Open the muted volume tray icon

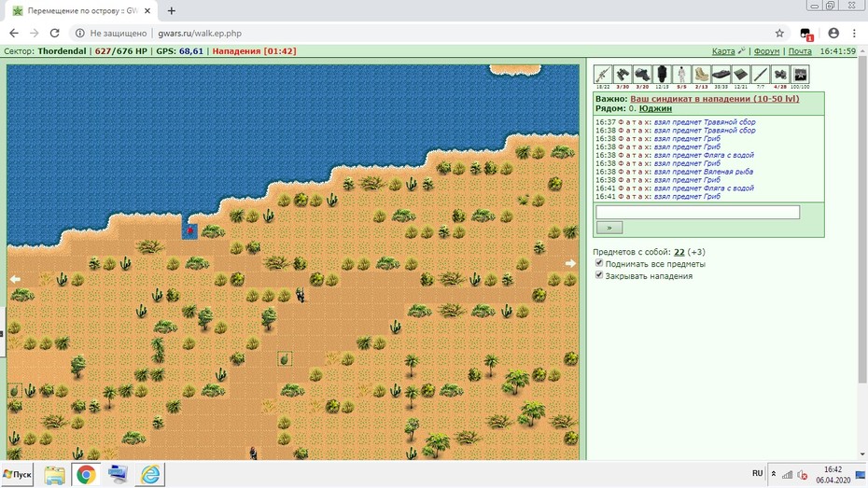pos(802,475)
